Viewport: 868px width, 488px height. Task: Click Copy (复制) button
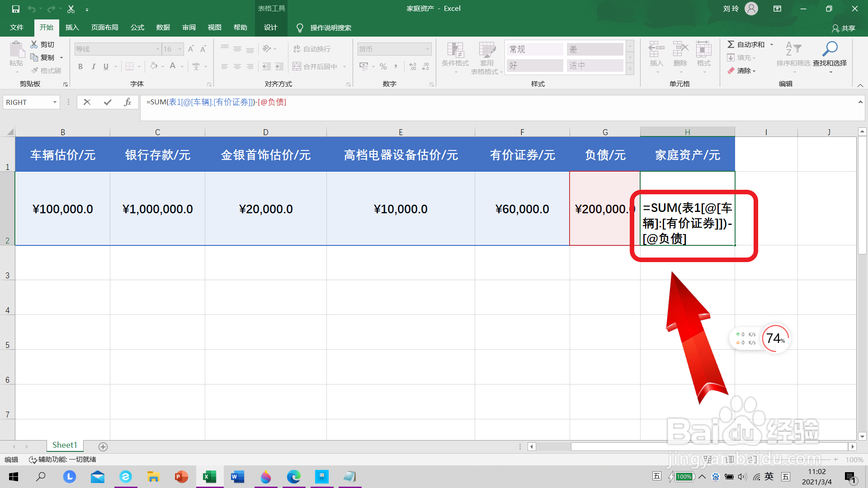pyautogui.click(x=42, y=57)
